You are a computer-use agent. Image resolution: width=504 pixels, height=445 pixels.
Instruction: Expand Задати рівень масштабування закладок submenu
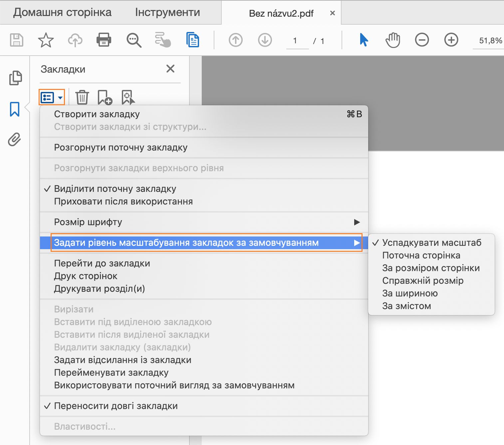coord(204,243)
